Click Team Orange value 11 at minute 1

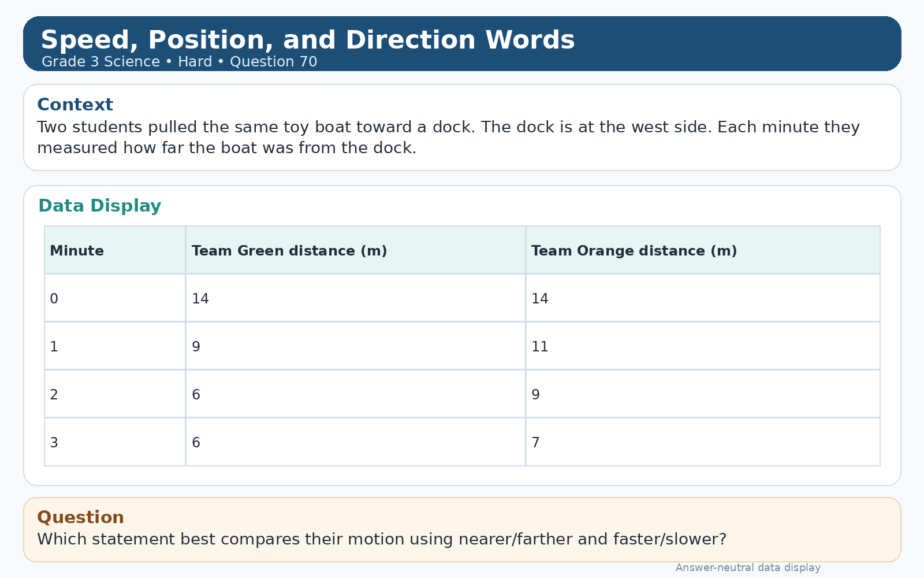pyautogui.click(x=540, y=347)
